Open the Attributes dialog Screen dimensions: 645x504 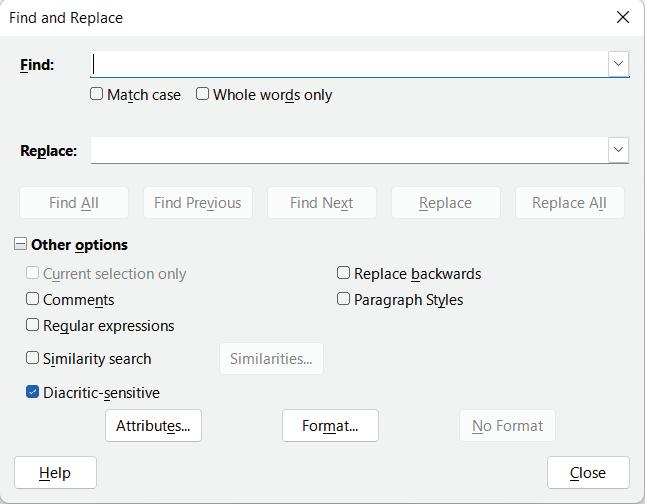pos(153,426)
